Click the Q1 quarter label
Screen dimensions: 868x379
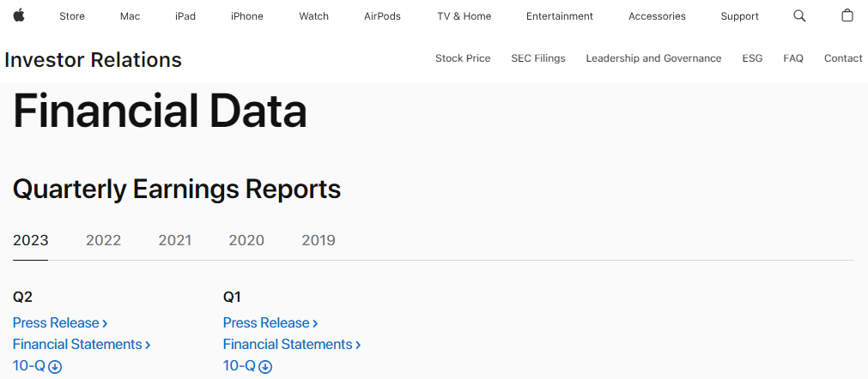point(232,298)
